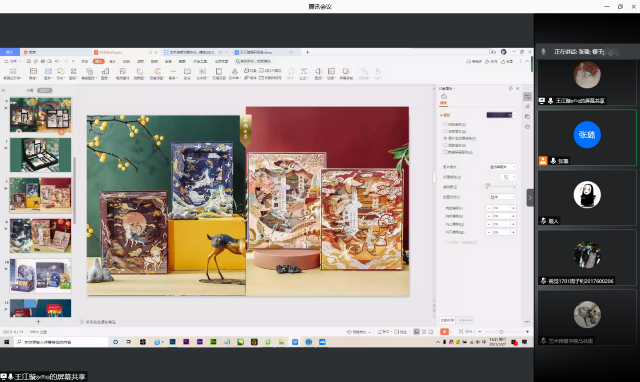Image resolution: width=640 pixels, height=382 pixels.
Task: Insert a smart graphic
Action: coord(89,73)
